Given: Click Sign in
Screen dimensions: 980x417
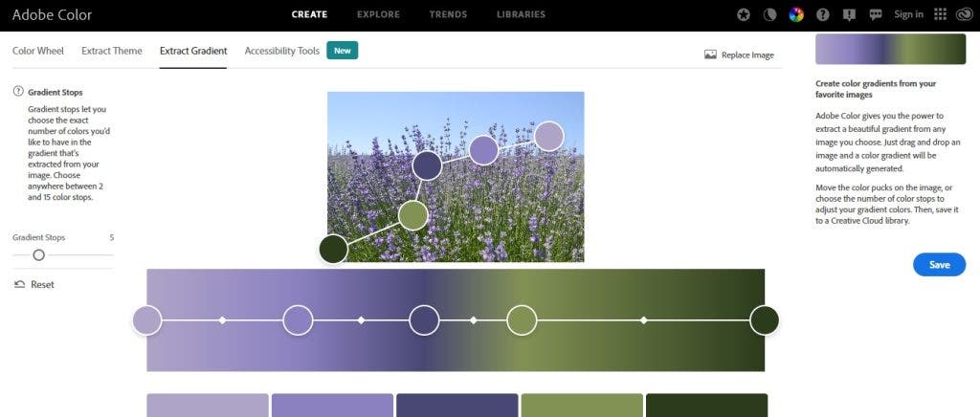Looking at the screenshot, I should [908, 14].
